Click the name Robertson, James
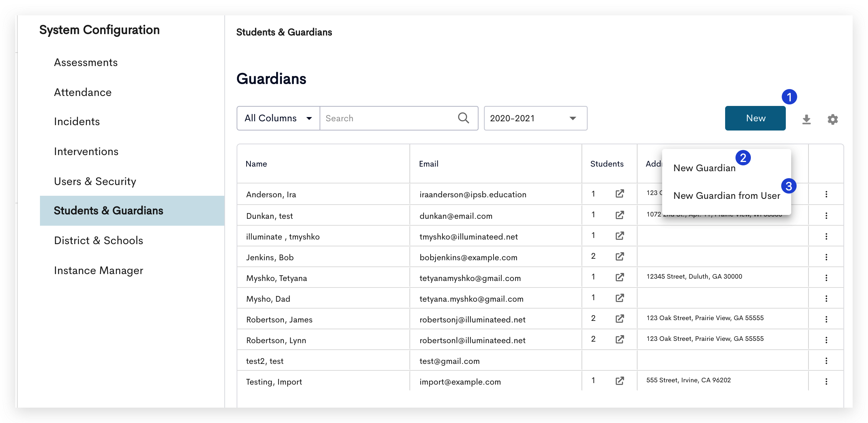The height and width of the screenshot is (423, 868). (279, 320)
